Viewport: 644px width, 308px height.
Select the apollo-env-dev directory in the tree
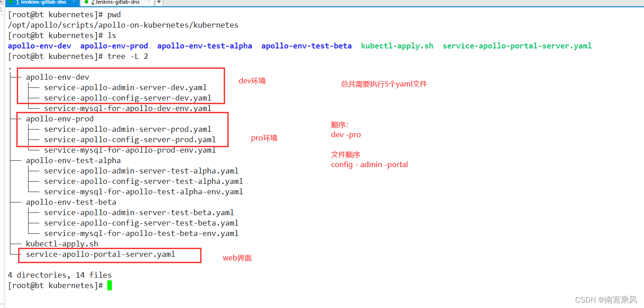click(x=58, y=77)
